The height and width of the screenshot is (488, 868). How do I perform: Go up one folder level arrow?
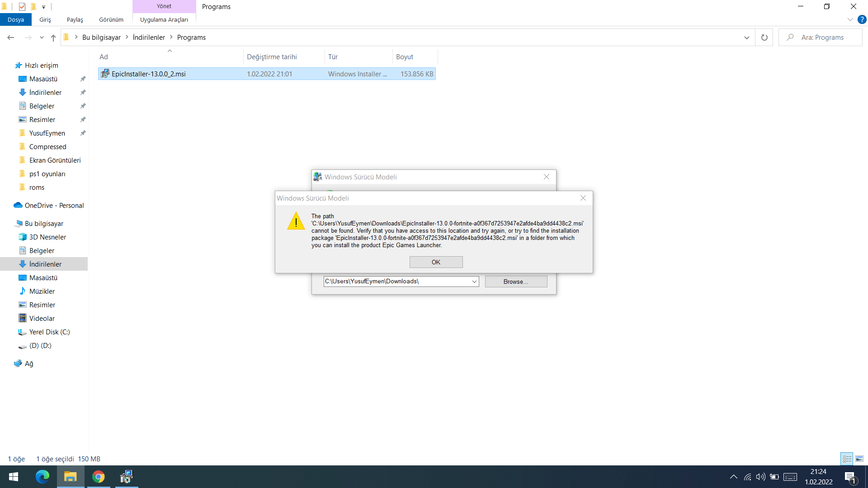53,38
